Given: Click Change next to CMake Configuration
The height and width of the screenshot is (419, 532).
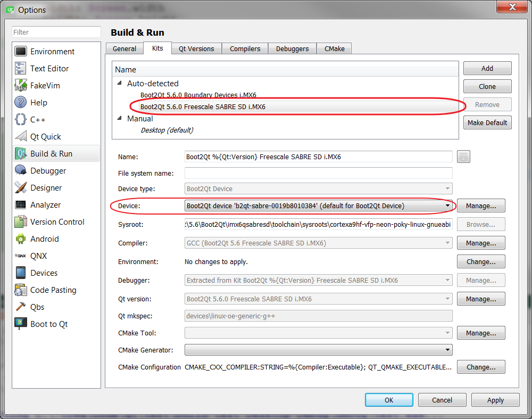Looking at the screenshot, I should click(481, 367).
